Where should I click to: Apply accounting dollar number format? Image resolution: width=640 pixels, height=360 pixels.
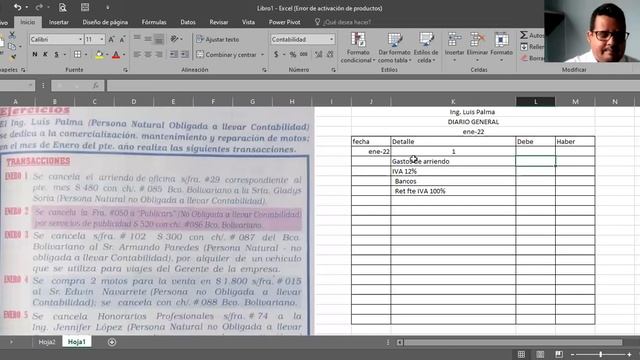pos(276,54)
